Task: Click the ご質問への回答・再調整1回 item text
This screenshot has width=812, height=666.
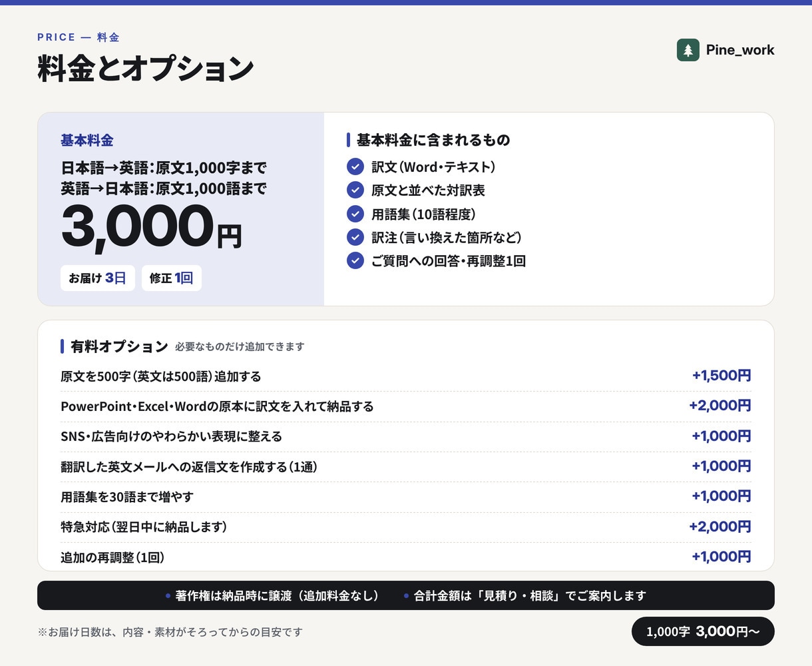Action: (449, 261)
